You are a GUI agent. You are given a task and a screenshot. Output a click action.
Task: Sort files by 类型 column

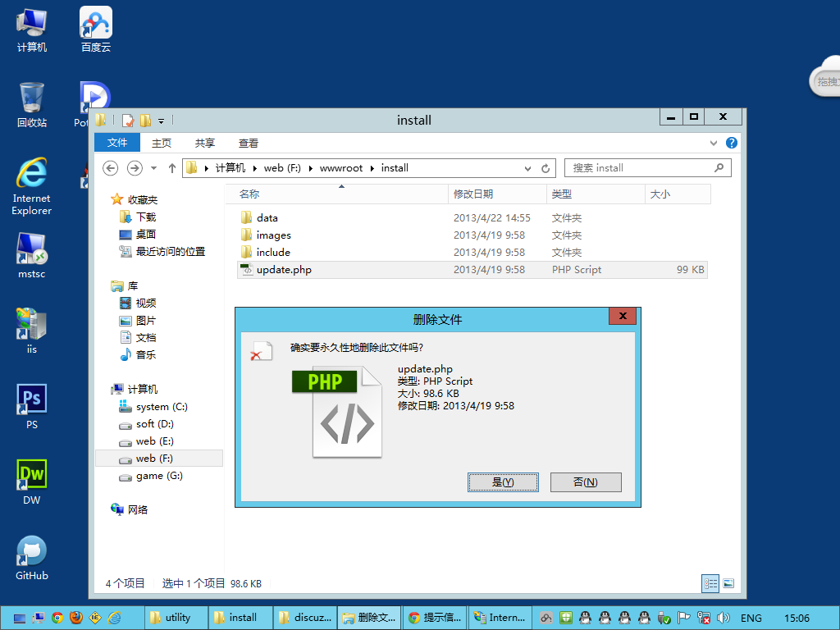[596, 194]
